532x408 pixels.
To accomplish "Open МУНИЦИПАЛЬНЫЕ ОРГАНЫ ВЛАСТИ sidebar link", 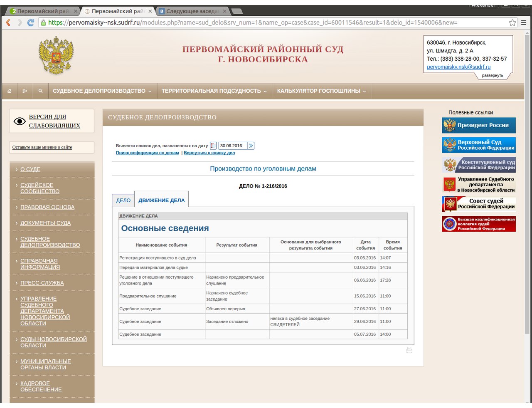I will (x=46, y=364).
